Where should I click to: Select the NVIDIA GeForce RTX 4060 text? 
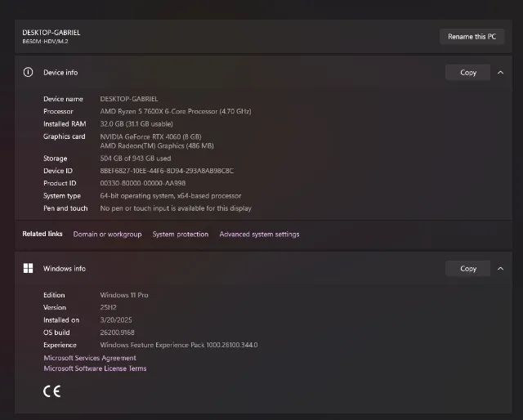click(150, 136)
